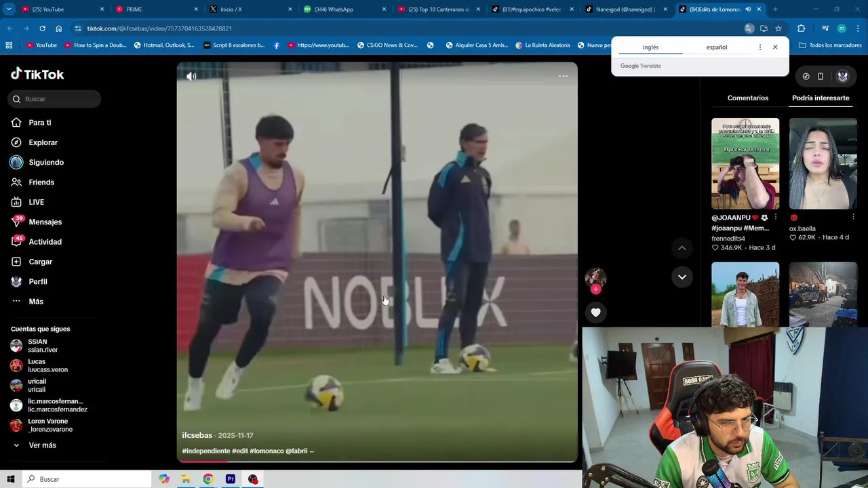Viewport: 868px width, 488px height.
Task: Open the video three-dots options menu
Action: (x=563, y=77)
